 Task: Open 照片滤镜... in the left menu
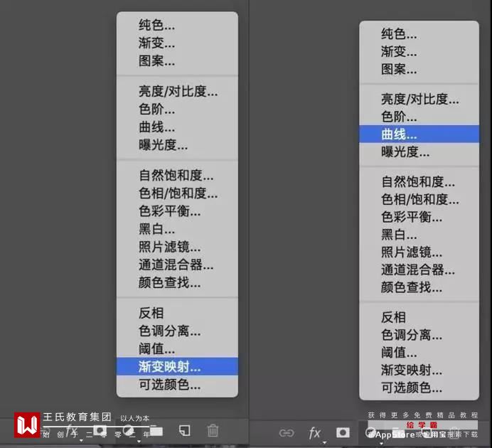(x=177, y=247)
